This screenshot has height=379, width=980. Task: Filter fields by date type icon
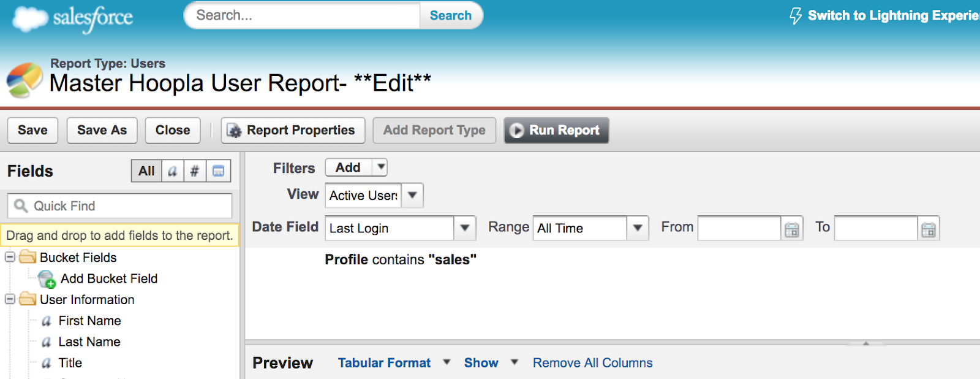218,171
